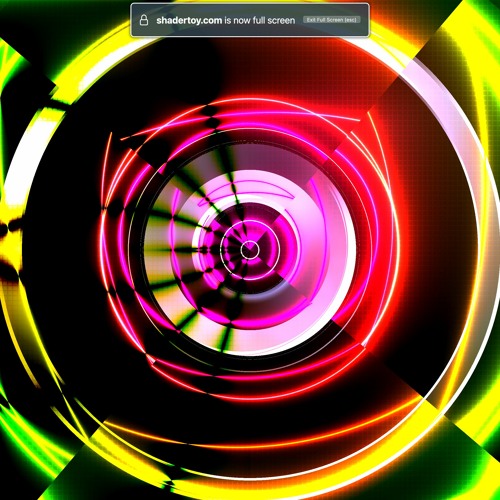Click the Exit Full Screen (esc) button
The height and width of the screenshot is (500, 500).
click(332, 20)
